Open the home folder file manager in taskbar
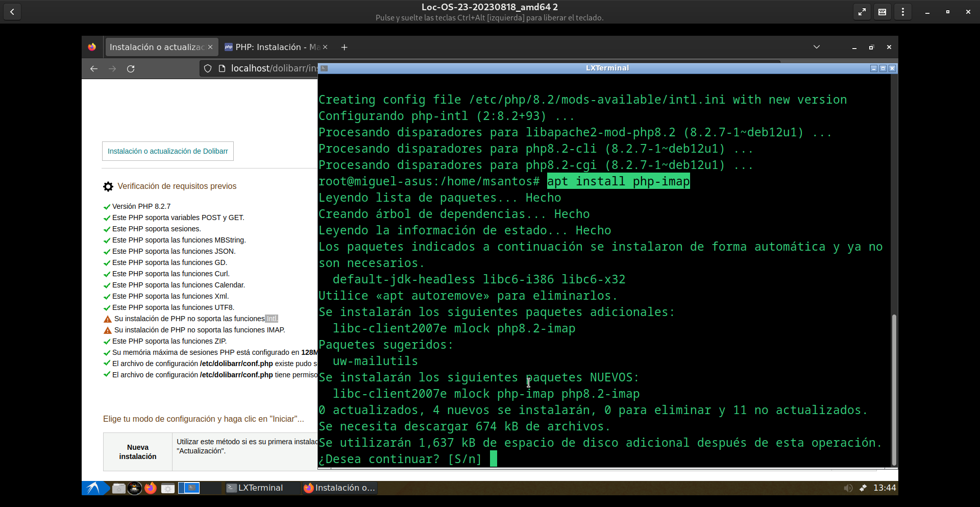Screen dimensions: 980x507 (x=119, y=489)
